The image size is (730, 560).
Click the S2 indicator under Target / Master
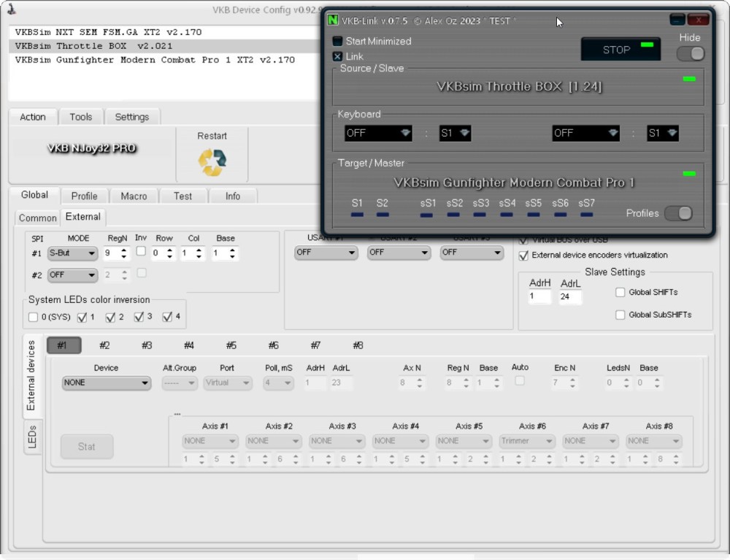point(383,215)
